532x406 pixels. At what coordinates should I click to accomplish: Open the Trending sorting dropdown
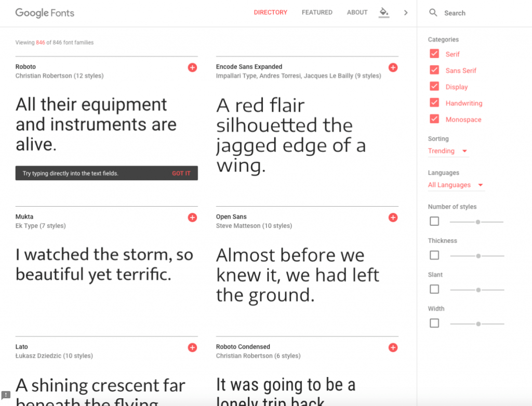[448, 151]
